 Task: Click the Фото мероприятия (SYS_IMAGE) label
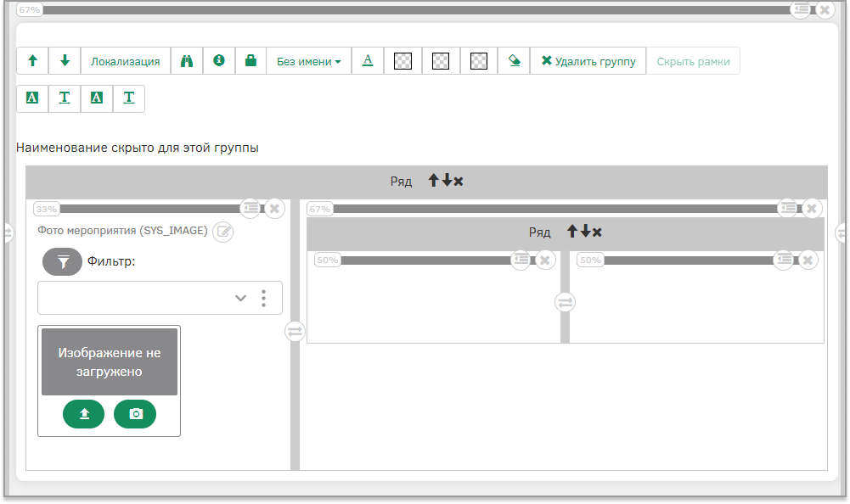(122, 231)
